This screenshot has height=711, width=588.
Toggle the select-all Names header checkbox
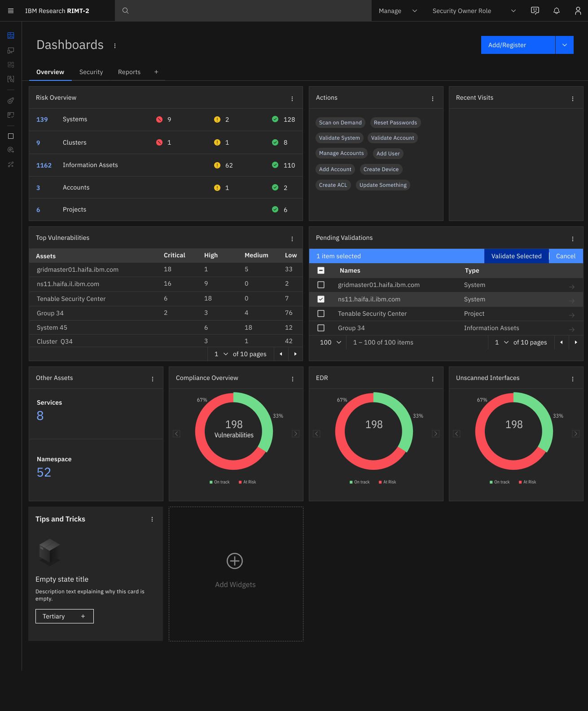point(321,270)
